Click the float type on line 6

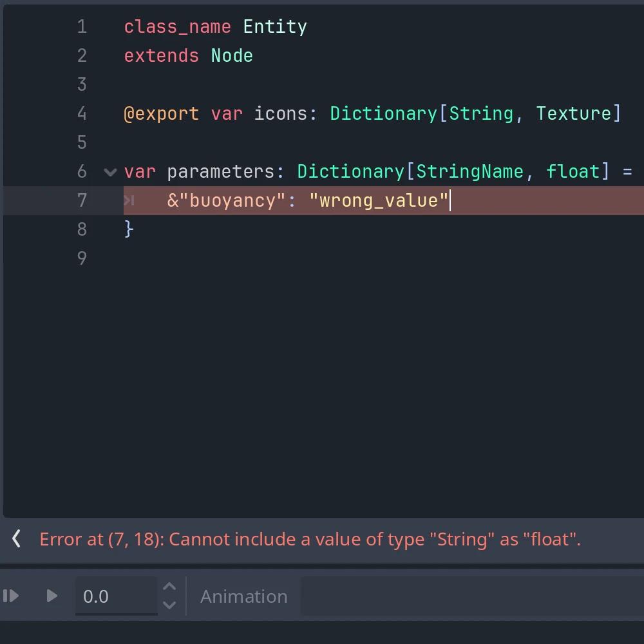tap(573, 171)
